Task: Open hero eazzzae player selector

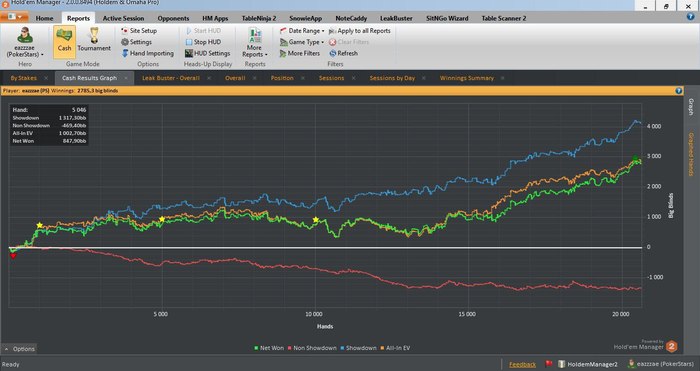Action: [x=25, y=42]
